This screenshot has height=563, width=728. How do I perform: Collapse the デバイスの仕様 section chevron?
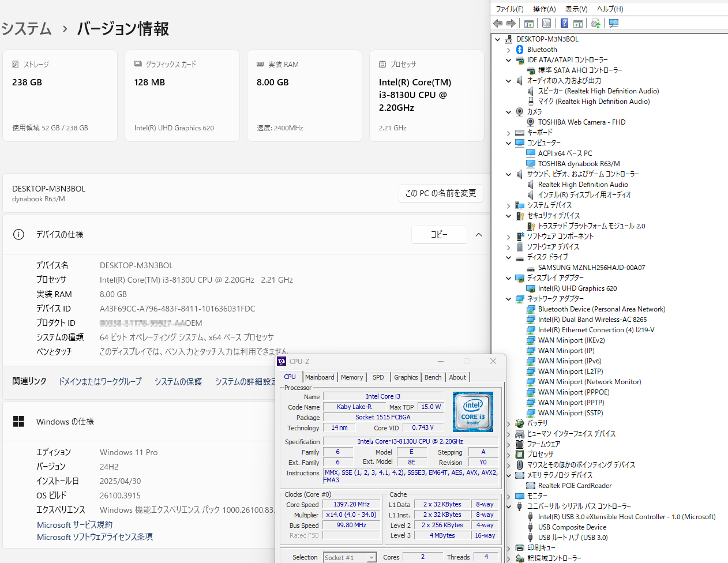(x=479, y=235)
